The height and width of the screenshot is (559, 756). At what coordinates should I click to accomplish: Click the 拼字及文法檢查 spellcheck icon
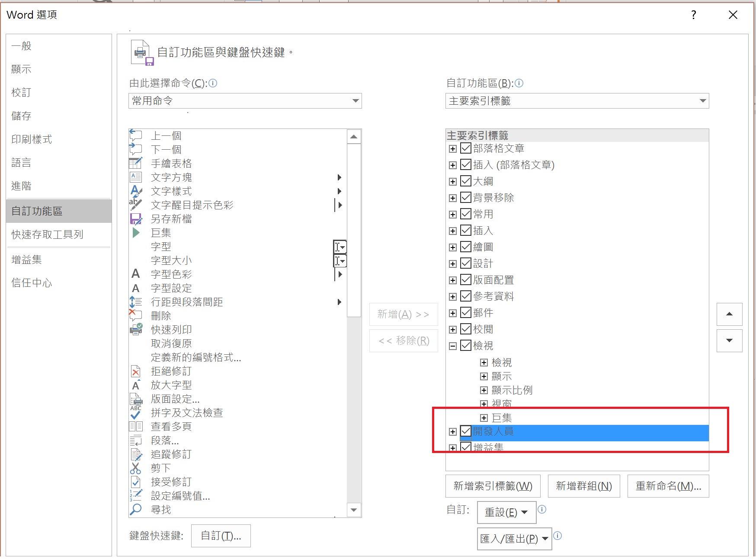point(136,413)
